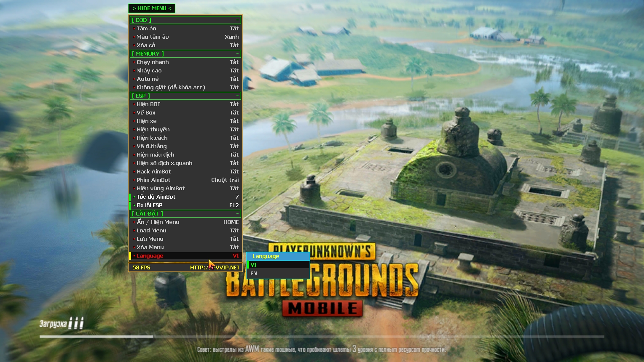Choose VI in the Language popup
Image resolution: width=644 pixels, height=362 pixels.
(x=278, y=265)
